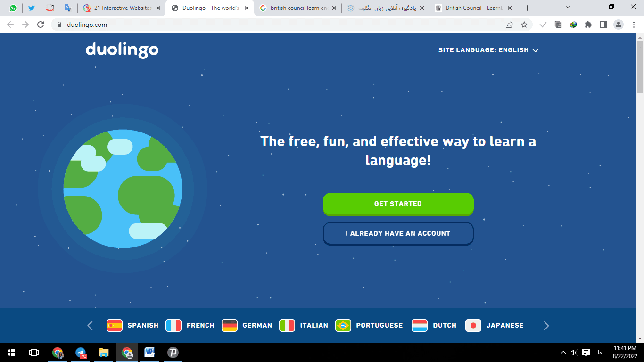Expand the Site Language: English dropdown
The height and width of the screenshot is (362, 644).
pyautogui.click(x=488, y=50)
